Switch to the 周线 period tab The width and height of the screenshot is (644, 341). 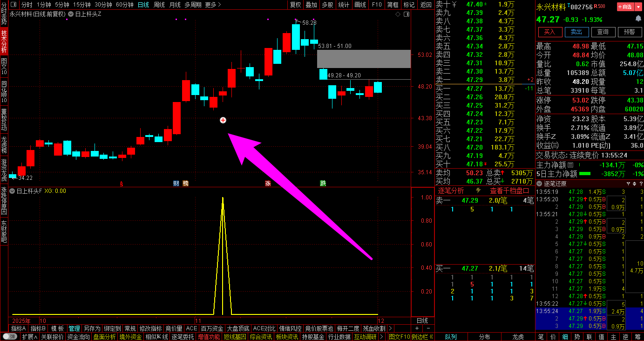point(159,5)
